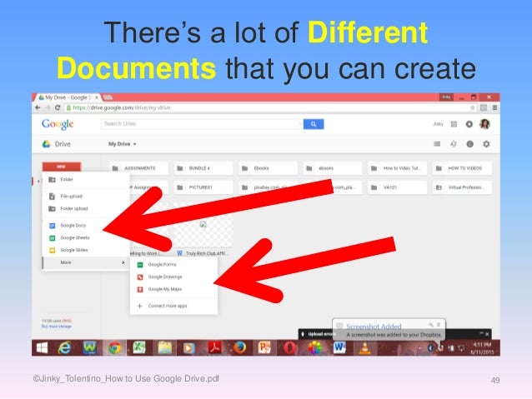The image size is (532, 399).
Task: Create a new Google My Maps
Action: coord(173,289)
